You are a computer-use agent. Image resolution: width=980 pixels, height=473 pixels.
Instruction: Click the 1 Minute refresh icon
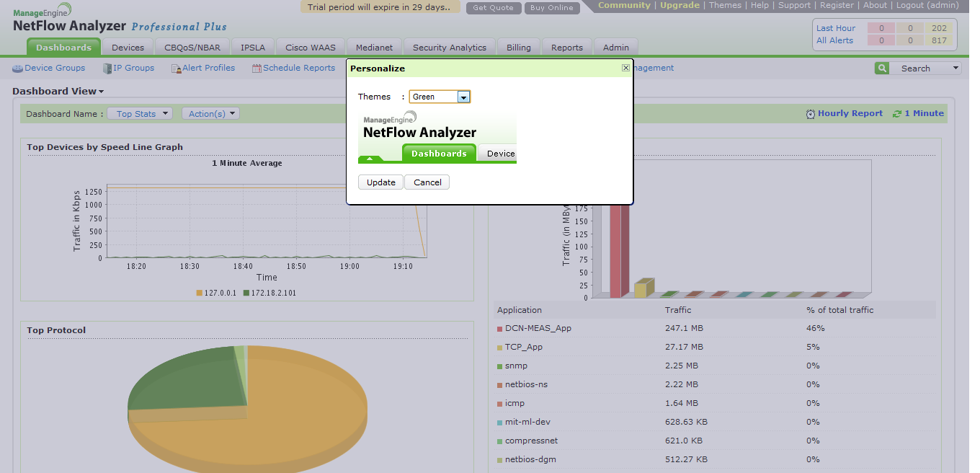[x=897, y=114]
